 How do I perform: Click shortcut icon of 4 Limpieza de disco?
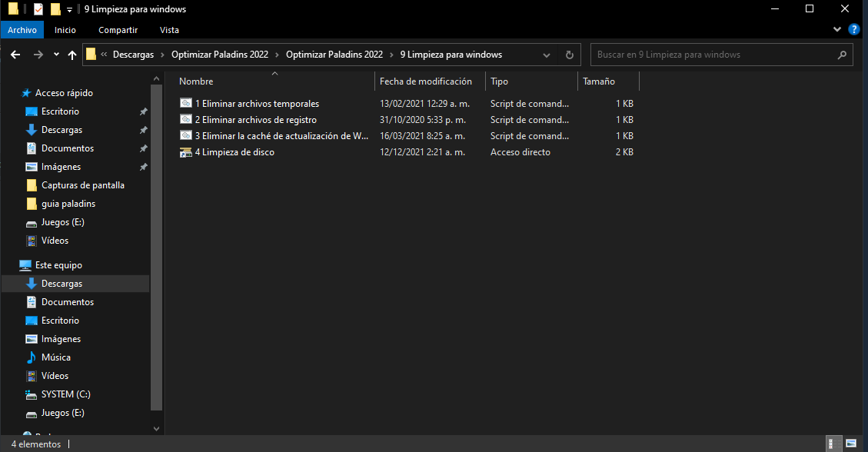(186, 152)
